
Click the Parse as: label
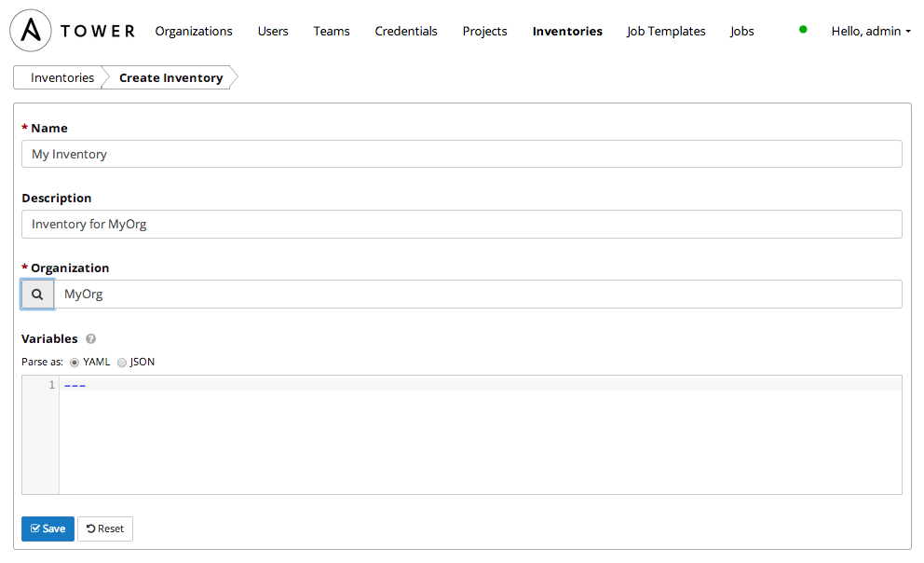pyautogui.click(x=43, y=362)
